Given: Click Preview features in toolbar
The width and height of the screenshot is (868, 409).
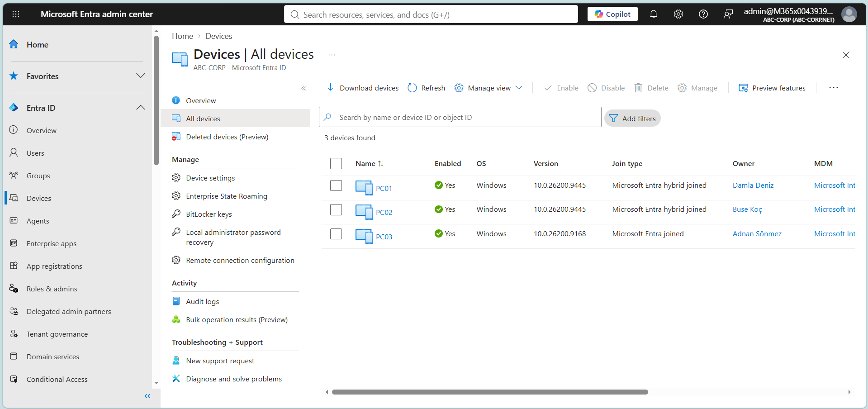Looking at the screenshot, I should point(772,88).
